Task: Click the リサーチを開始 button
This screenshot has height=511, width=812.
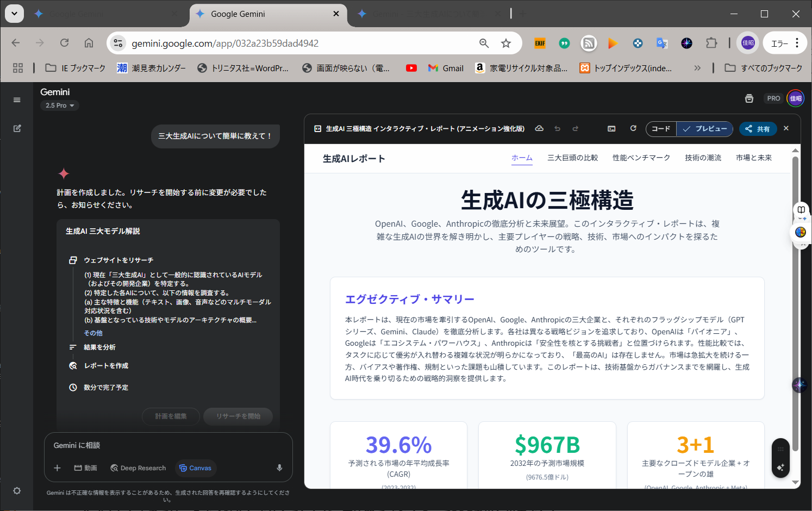Action: point(238,416)
